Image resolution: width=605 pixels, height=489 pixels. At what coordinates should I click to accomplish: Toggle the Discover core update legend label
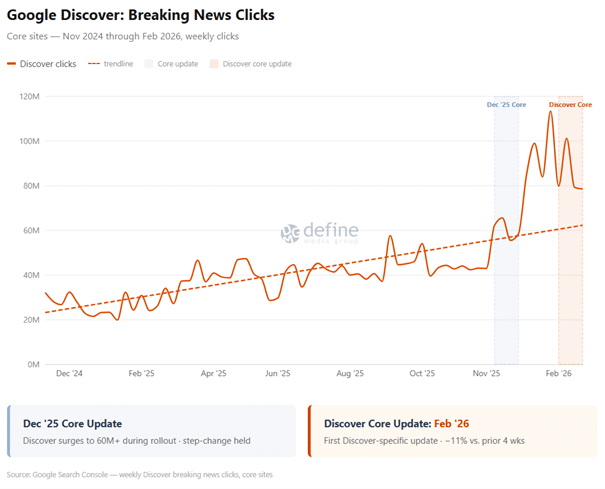pyautogui.click(x=257, y=64)
